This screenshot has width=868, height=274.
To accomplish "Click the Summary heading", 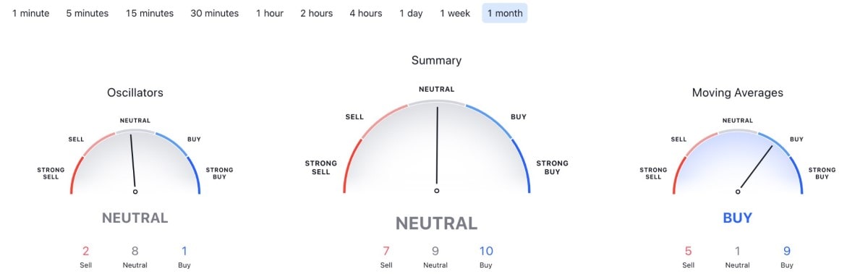I will click(x=436, y=61).
